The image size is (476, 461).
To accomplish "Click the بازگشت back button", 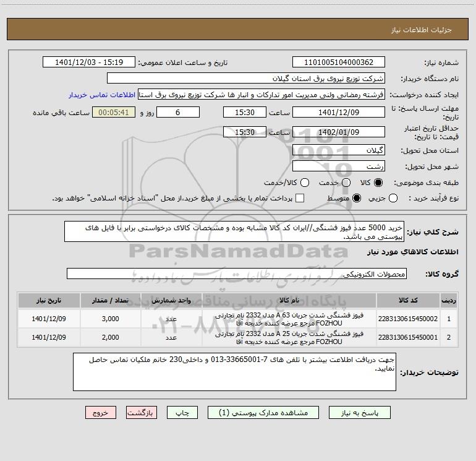I will [142, 413].
